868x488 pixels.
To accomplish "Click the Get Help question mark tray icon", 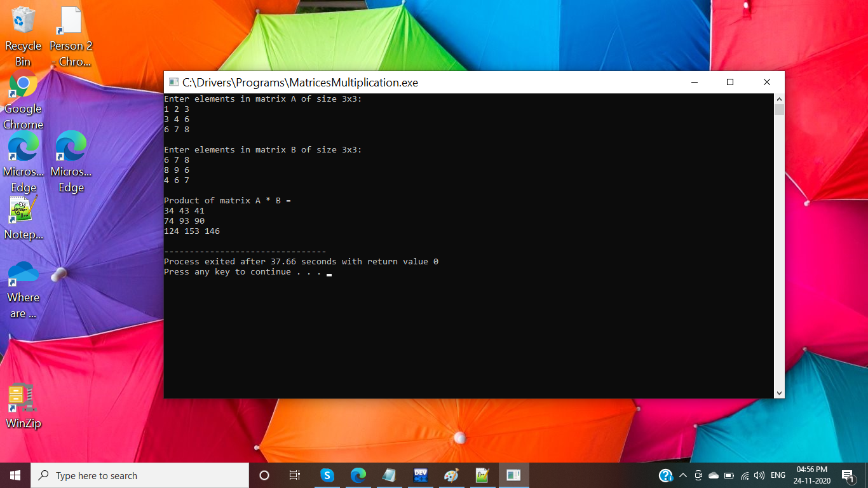I will pos(665,475).
